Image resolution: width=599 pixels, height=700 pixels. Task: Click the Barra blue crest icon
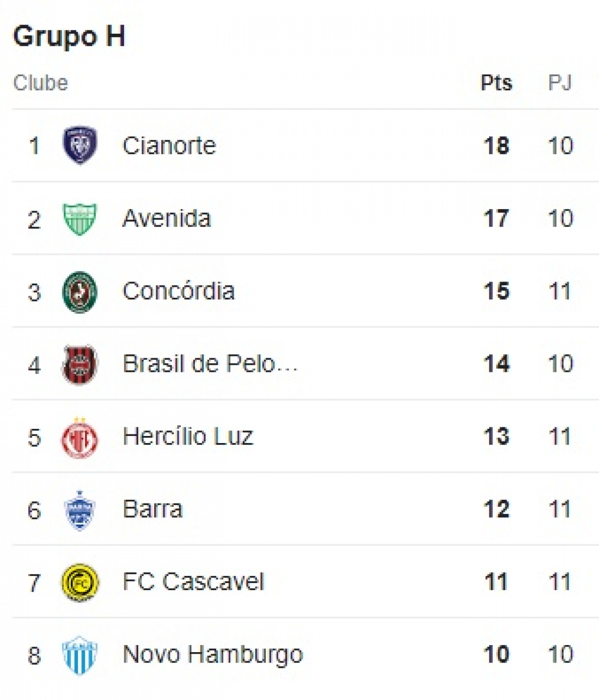click(80, 510)
